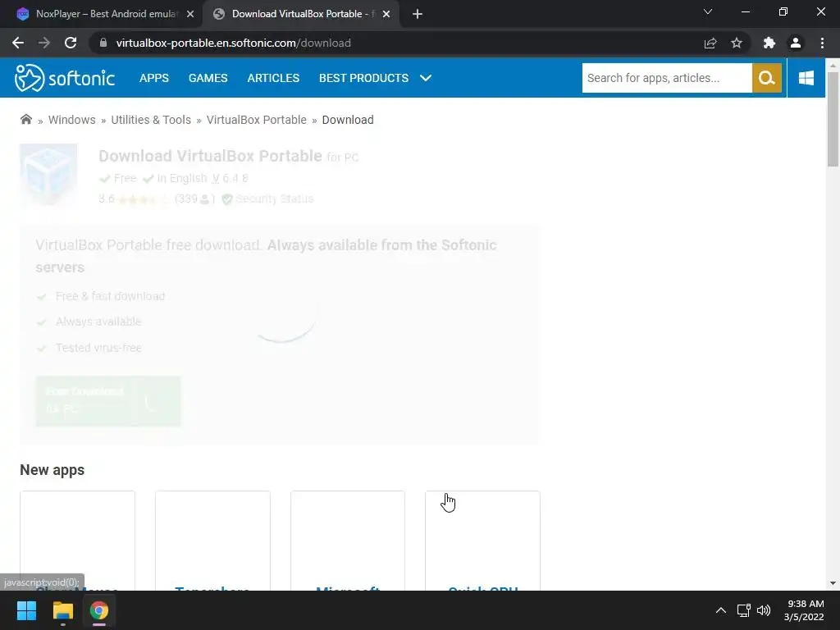Click the browser back arrow
The image size is (840, 630).
point(18,43)
